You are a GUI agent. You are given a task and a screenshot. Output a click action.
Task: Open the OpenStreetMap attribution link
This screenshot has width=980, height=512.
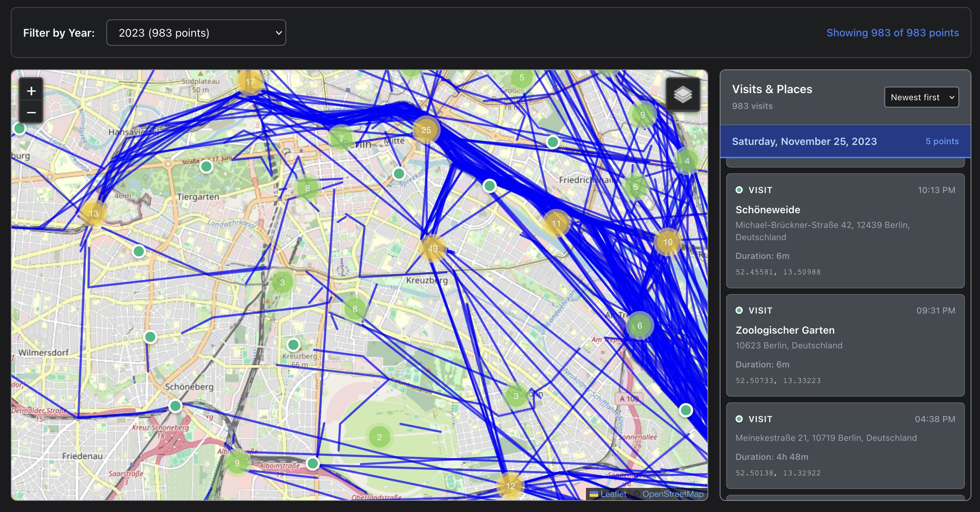tap(673, 494)
